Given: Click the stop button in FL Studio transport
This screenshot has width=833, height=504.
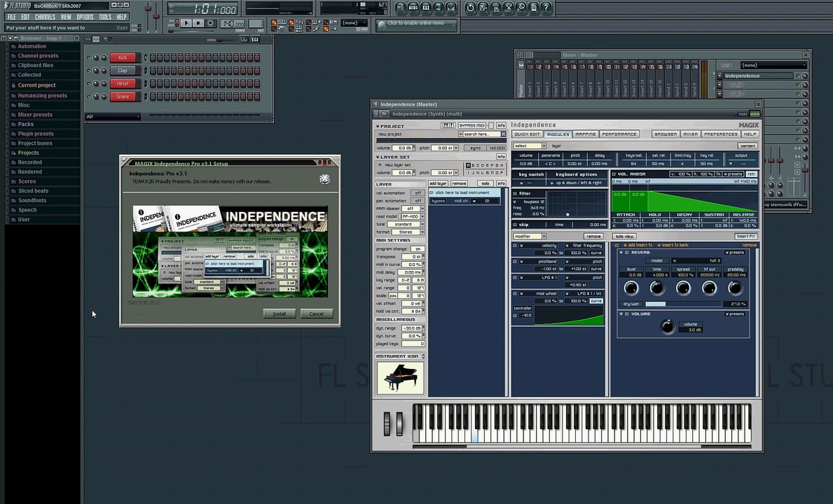Looking at the screenshot, I should coord(198,23).
